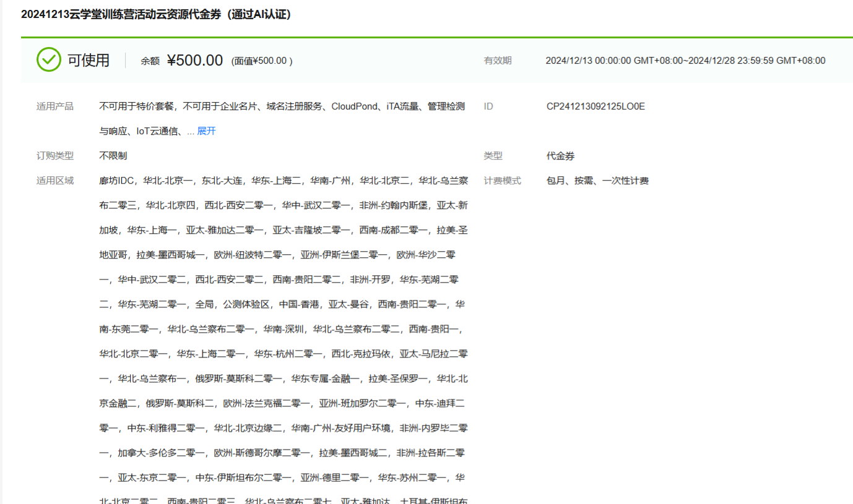The image size is (853, 504).
Task: Click the 面值¥500.00 face value text
Action: (262, 61)
